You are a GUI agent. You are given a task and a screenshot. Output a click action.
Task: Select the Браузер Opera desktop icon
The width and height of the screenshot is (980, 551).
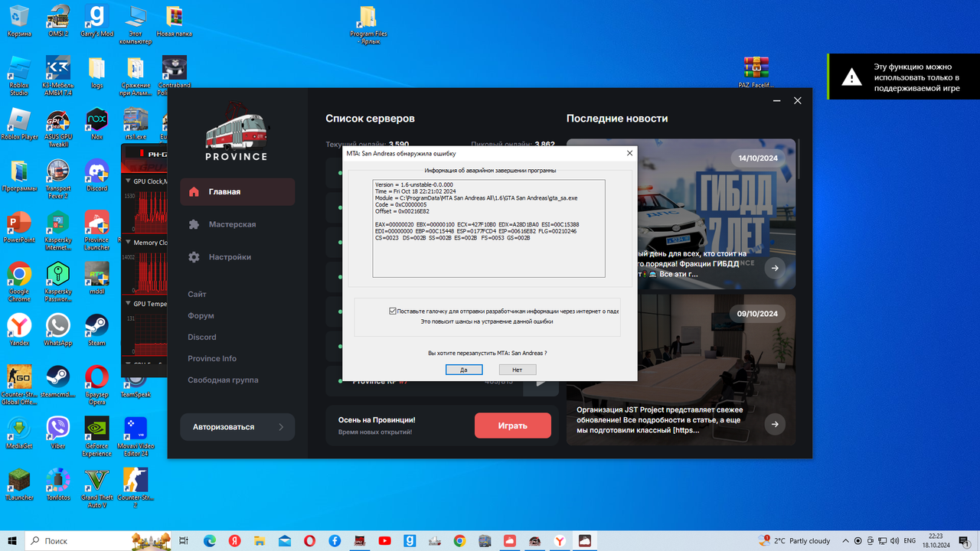pos(96,384)
